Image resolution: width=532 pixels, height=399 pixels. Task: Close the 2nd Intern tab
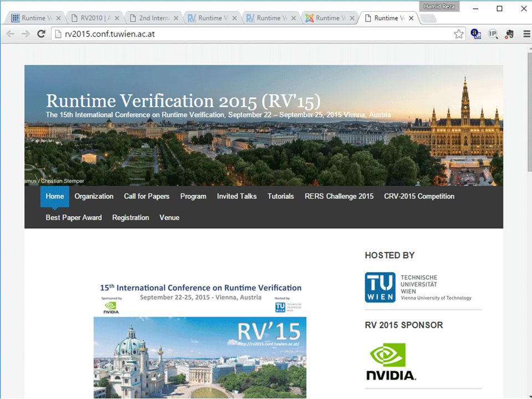(176, 18)
